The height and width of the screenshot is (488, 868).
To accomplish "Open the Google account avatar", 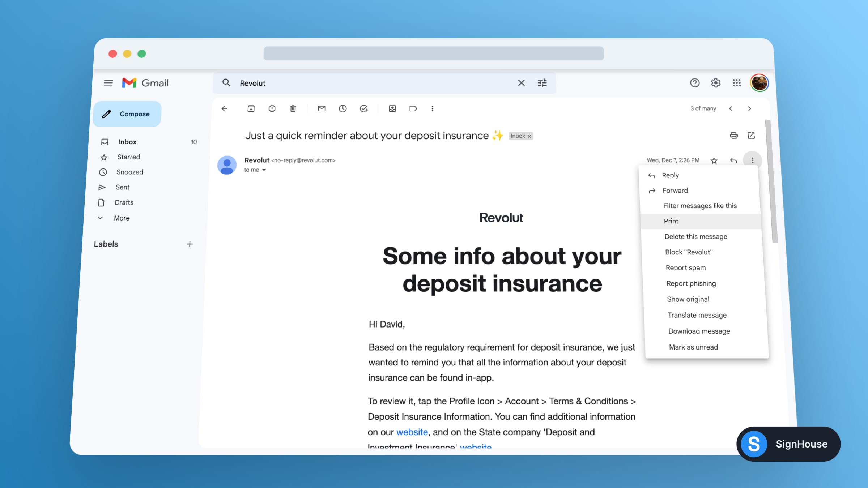I will 759,83.
